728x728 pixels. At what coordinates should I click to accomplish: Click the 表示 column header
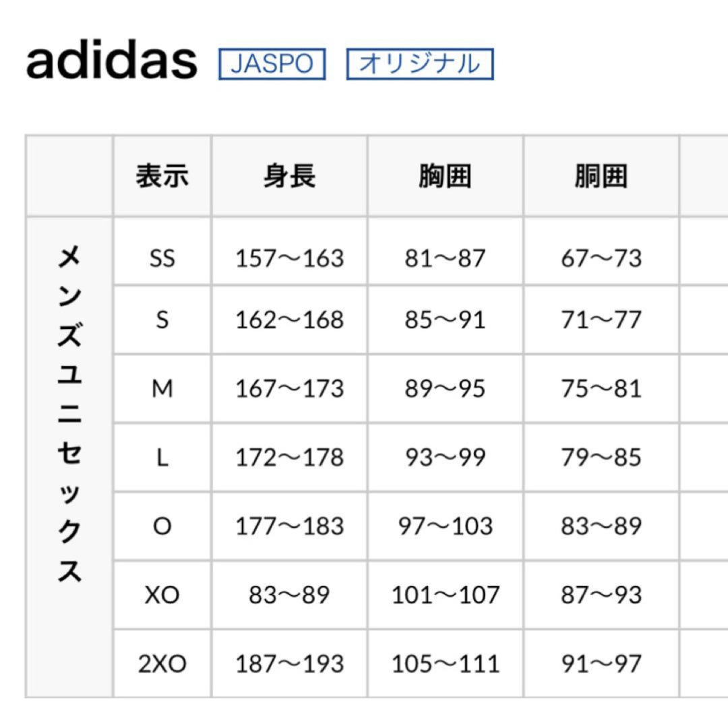tap(162, 176)
